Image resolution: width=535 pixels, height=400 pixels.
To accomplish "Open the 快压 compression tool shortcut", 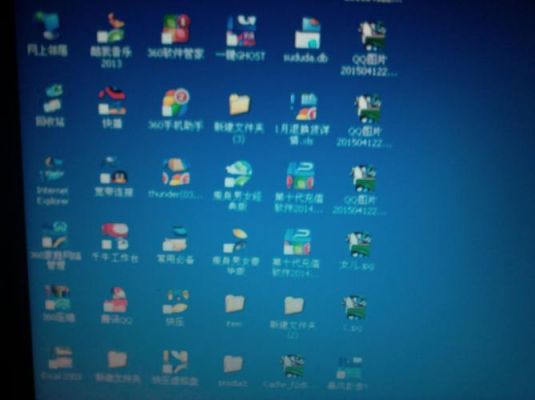I will pos(175,308).
